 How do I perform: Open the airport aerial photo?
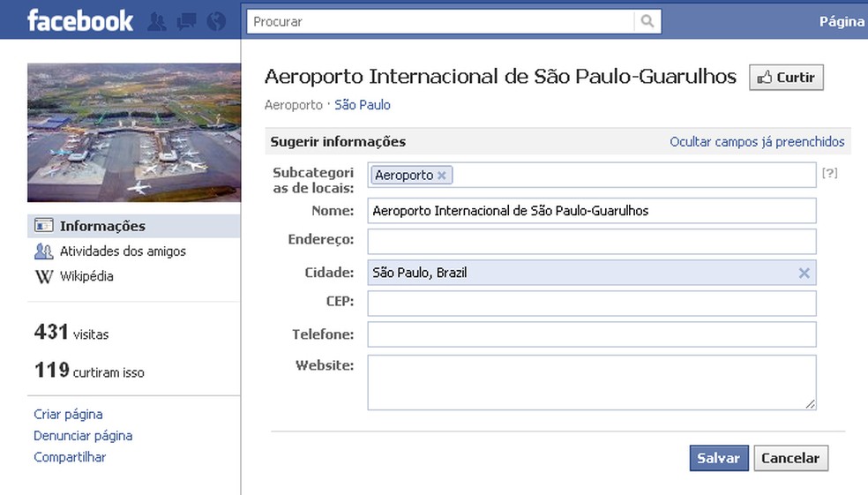[x=134, y=132]
